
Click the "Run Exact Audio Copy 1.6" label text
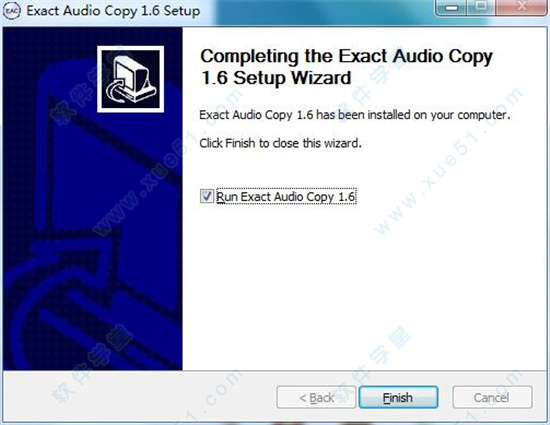pyautogui.click(x=286, y=196)
